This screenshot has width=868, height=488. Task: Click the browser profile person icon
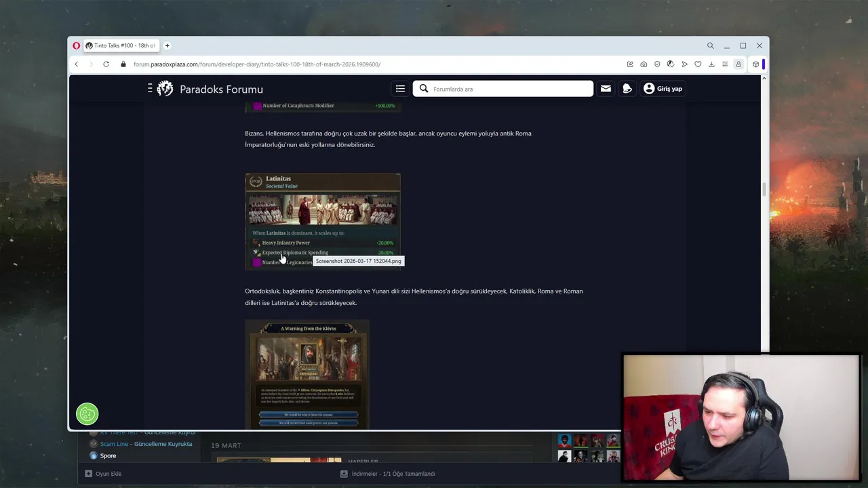coord(738,64)
